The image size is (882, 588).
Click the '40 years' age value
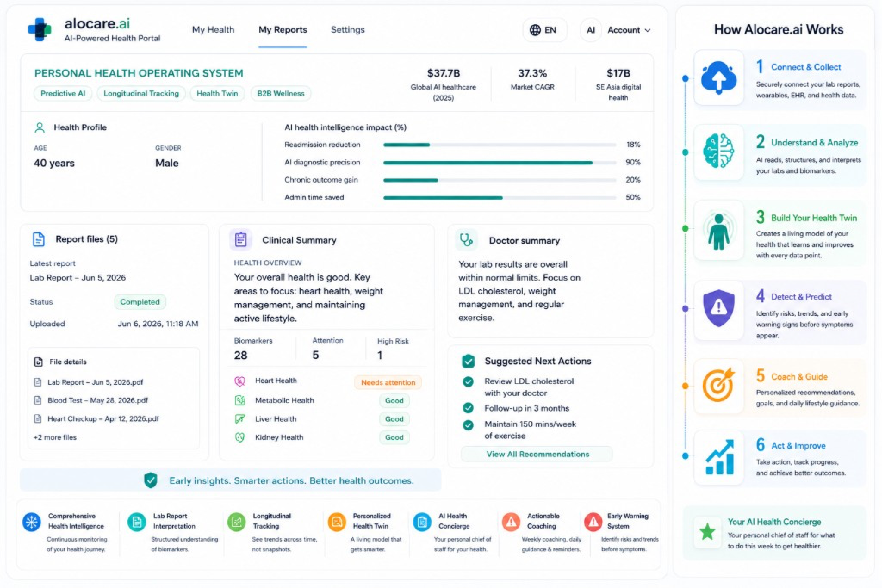click(54, 163)
